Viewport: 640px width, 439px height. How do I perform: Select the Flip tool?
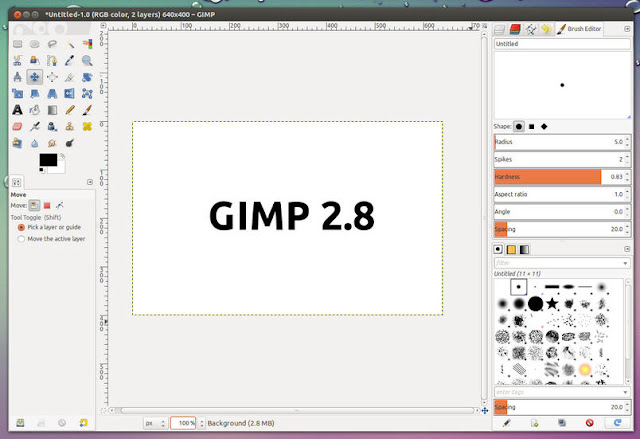pyautogui.click(x=70, y=93)
